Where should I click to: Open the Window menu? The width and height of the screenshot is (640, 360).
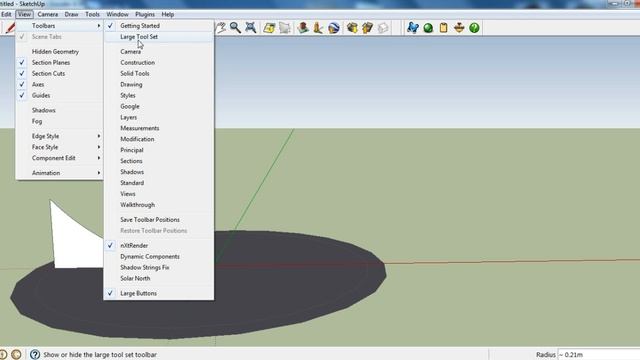118,14
